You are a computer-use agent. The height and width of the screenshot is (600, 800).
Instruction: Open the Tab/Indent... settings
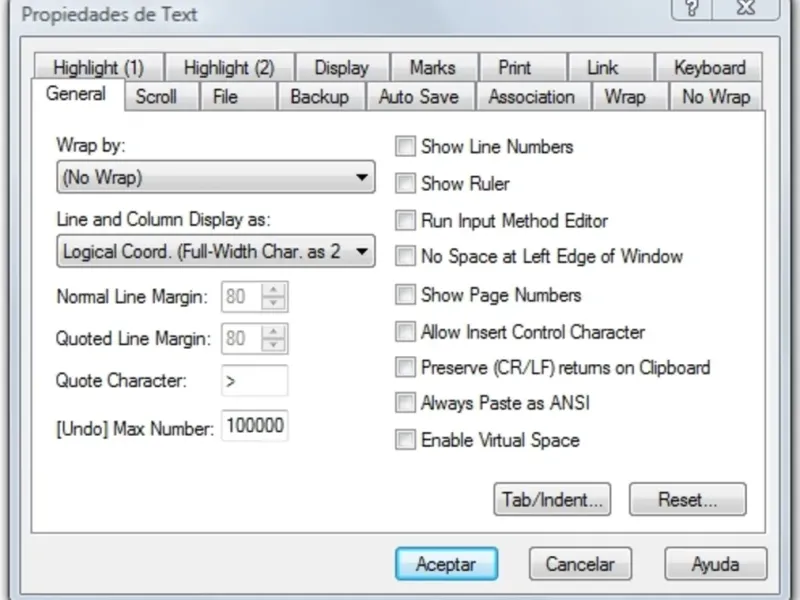(552, 499)
